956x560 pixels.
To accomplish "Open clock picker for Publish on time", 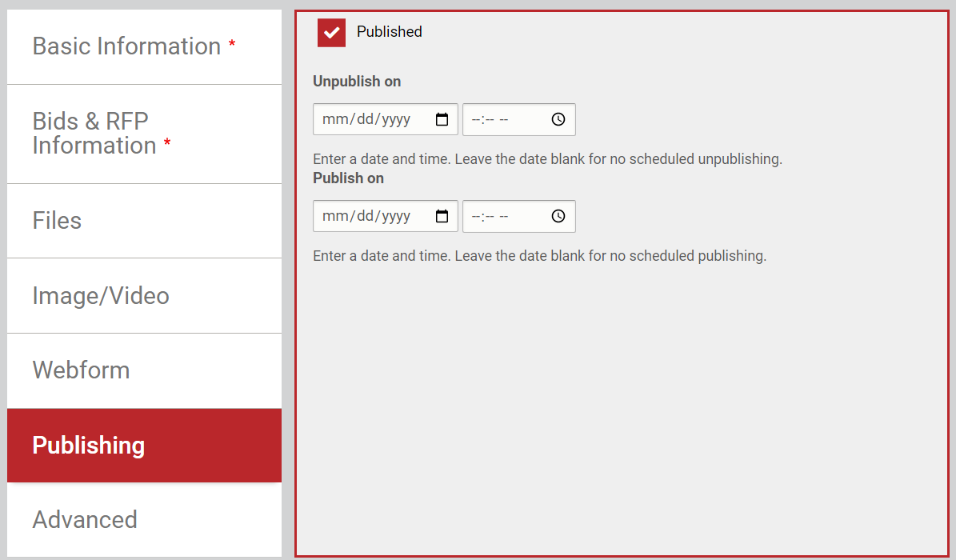I will pos(558,216).
